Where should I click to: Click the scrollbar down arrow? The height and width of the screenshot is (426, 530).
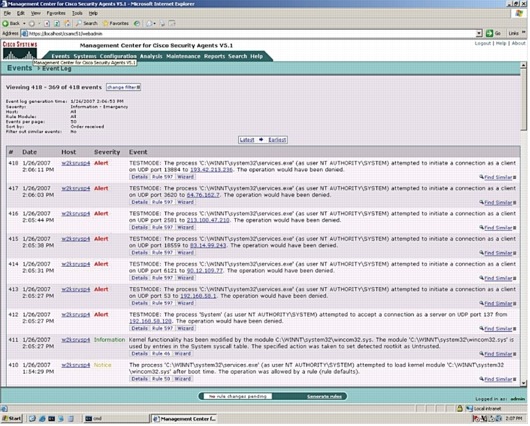coord(524,383)
